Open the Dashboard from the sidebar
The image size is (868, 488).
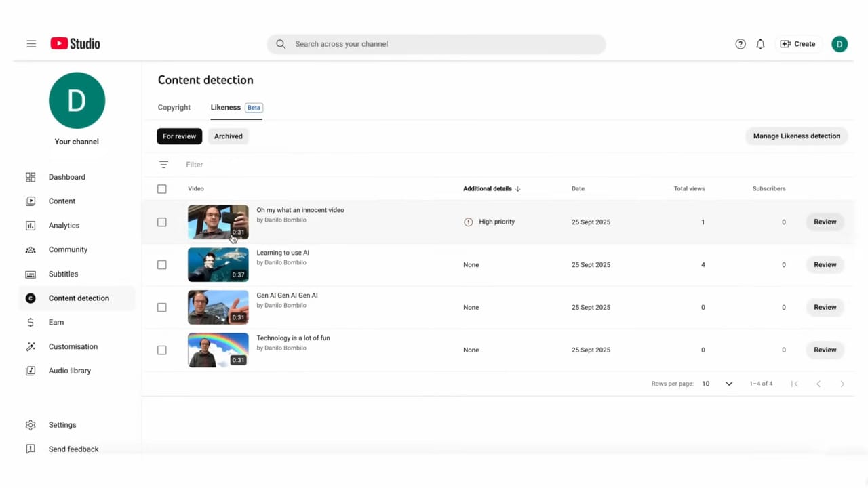point(66,177)
